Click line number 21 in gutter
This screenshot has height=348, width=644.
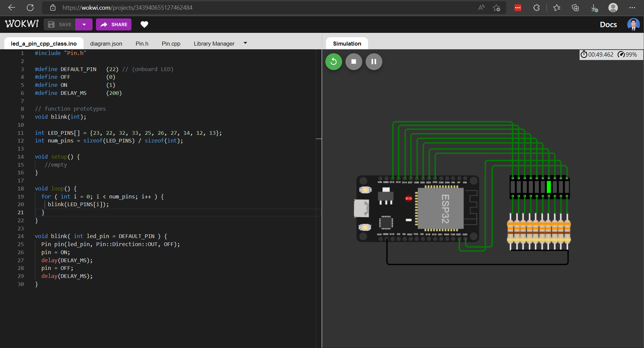click(21, 212)
